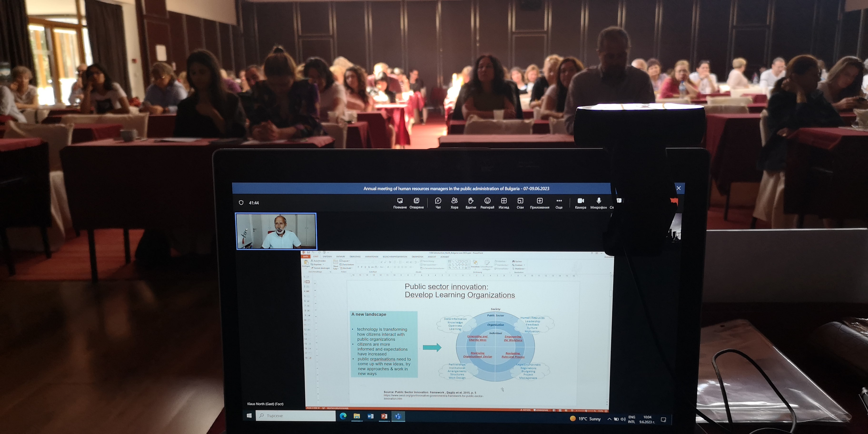Click the oecd.org source link on the slide
The width and height of the screenshot is (868, 434).
pos(433,397)
